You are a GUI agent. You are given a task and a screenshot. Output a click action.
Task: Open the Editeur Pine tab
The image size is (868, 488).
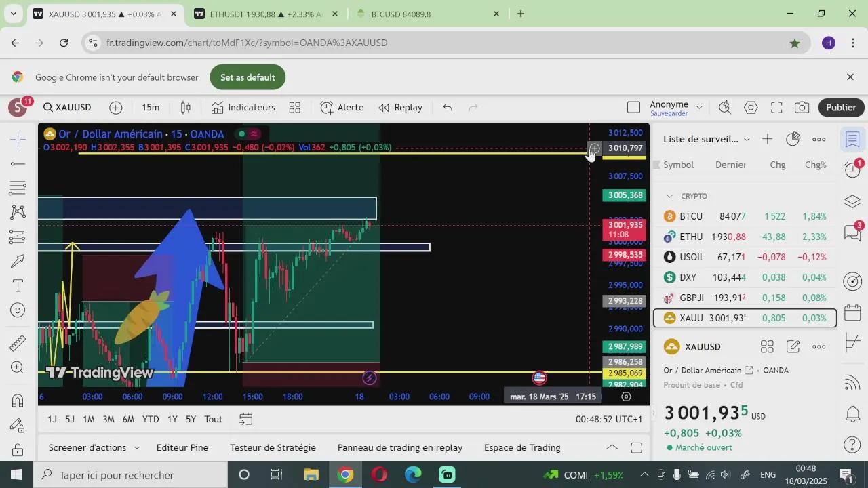click(x=182, y=448)
